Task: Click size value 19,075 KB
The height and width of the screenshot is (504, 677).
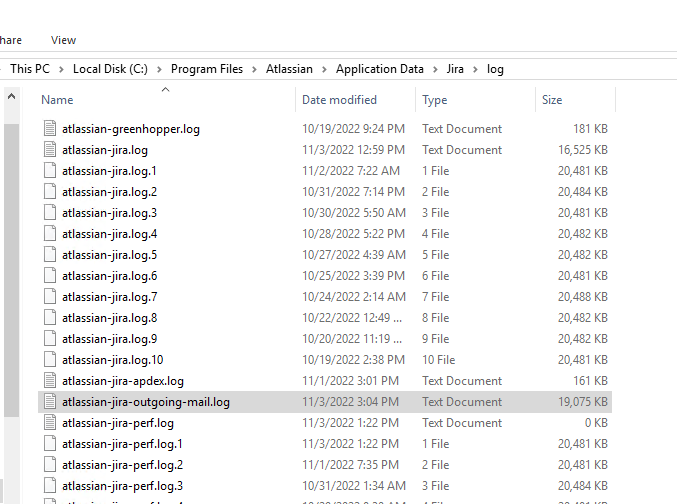Action: click(x=583, y=402)
